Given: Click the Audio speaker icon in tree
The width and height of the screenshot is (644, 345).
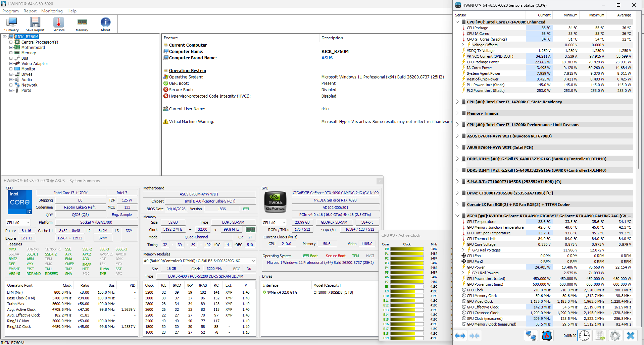Looking at the screenshot, I should tap(17, 80).
